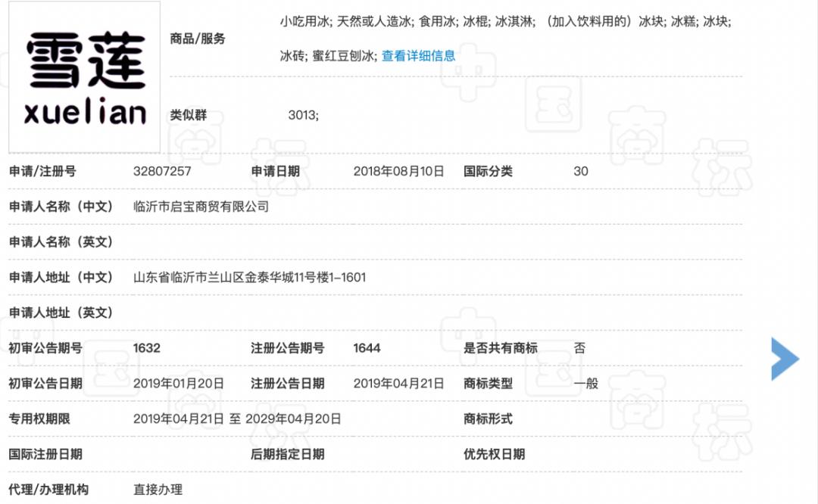Click the 注册公告期号 label
This screenshot has width=818, height=504.
[288, 348]
